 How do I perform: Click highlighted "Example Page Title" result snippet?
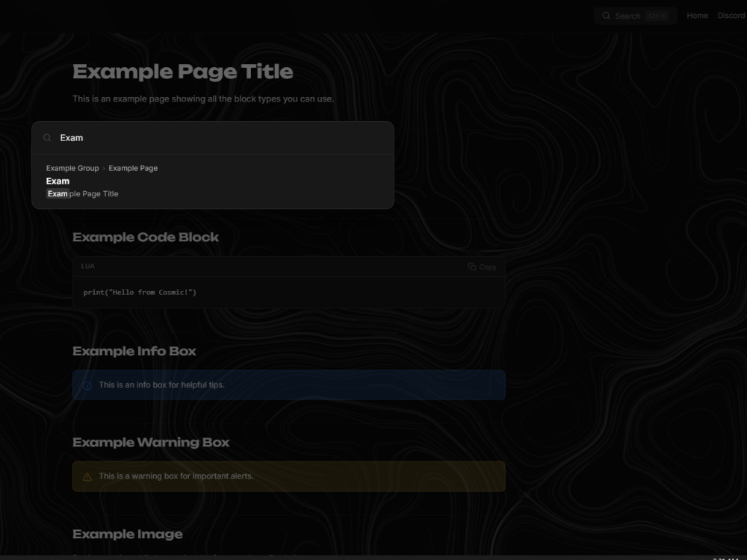coord(82,194)
